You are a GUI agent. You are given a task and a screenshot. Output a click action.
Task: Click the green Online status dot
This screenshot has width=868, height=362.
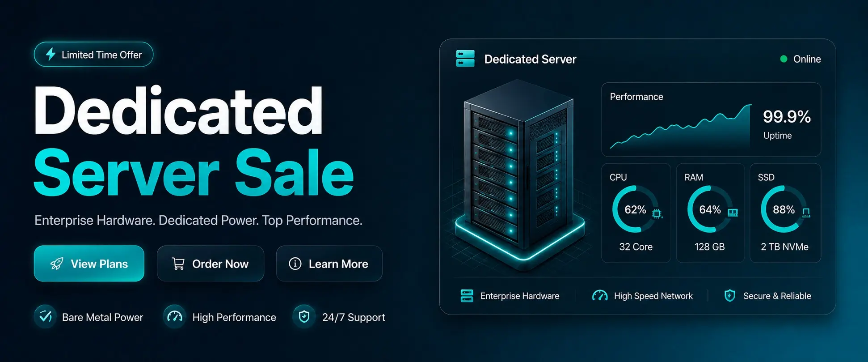pyautogui.click(x=784, y=59)
